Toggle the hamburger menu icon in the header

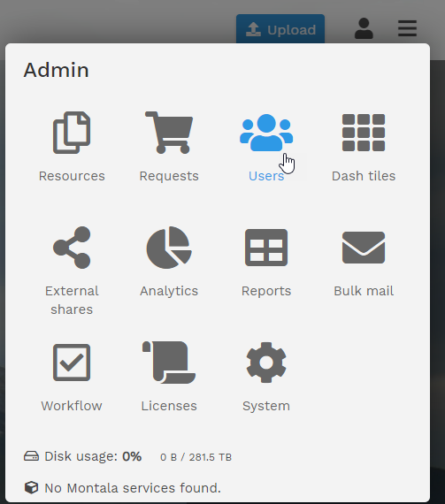point(407,28)
